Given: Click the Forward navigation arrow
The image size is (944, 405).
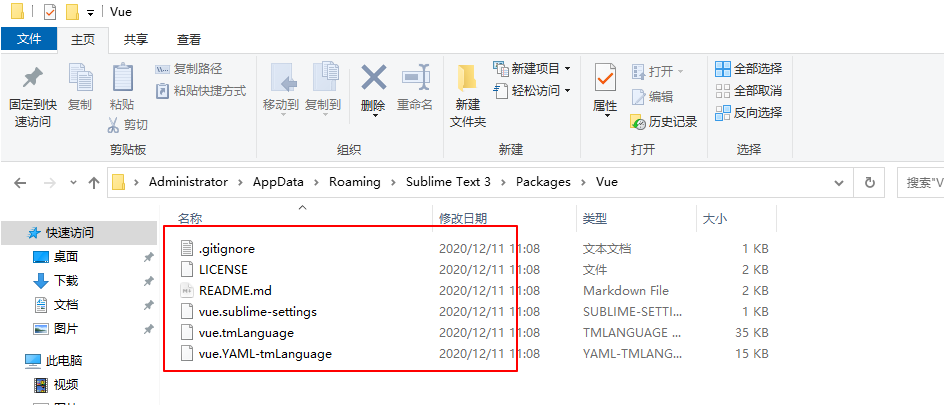Looking at the screenshot, I should [x=51, y=183].
